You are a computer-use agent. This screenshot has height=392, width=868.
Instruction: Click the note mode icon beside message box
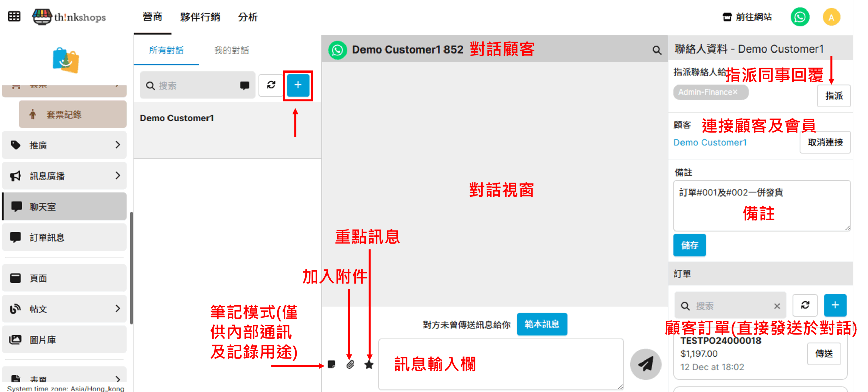coord(331,364)
